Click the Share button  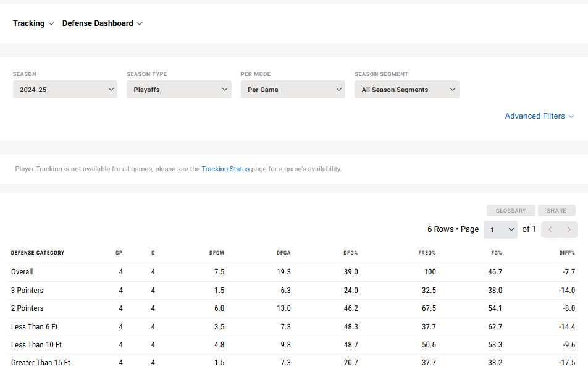[x=556, y=211]
